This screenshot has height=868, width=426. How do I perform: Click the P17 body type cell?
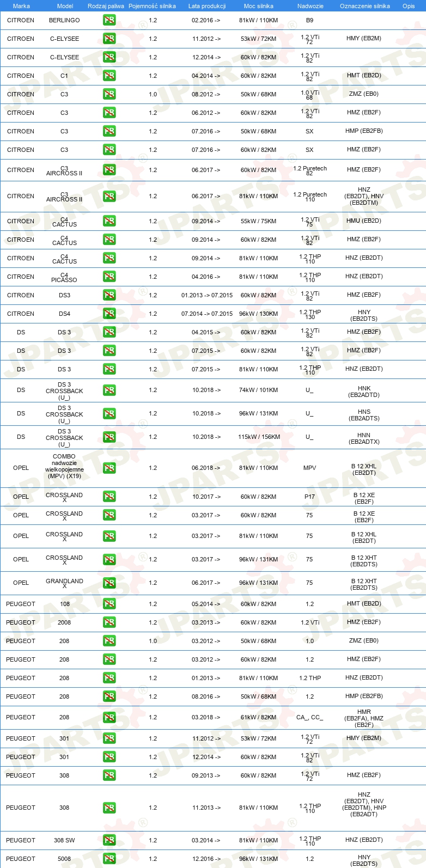point(309,497)
